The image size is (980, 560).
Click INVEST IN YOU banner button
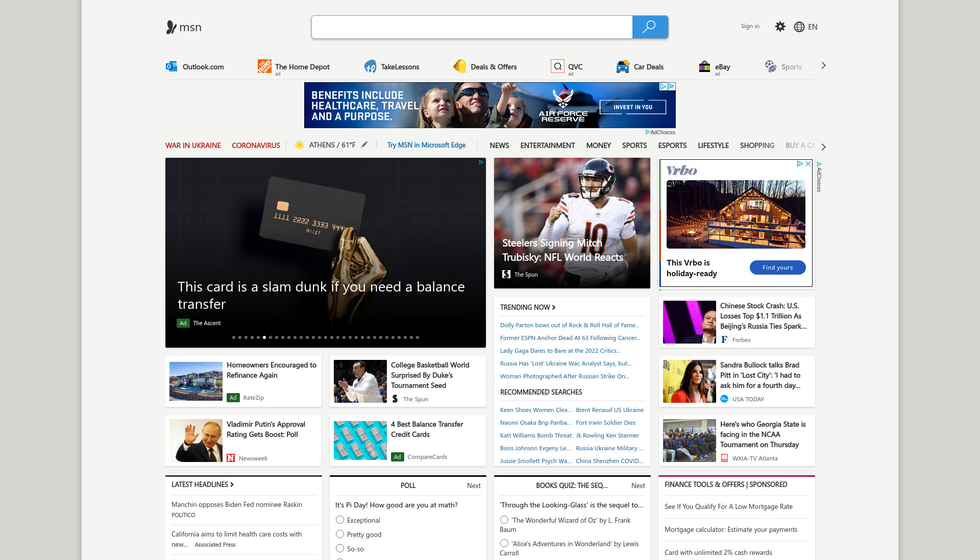[633, 107]
